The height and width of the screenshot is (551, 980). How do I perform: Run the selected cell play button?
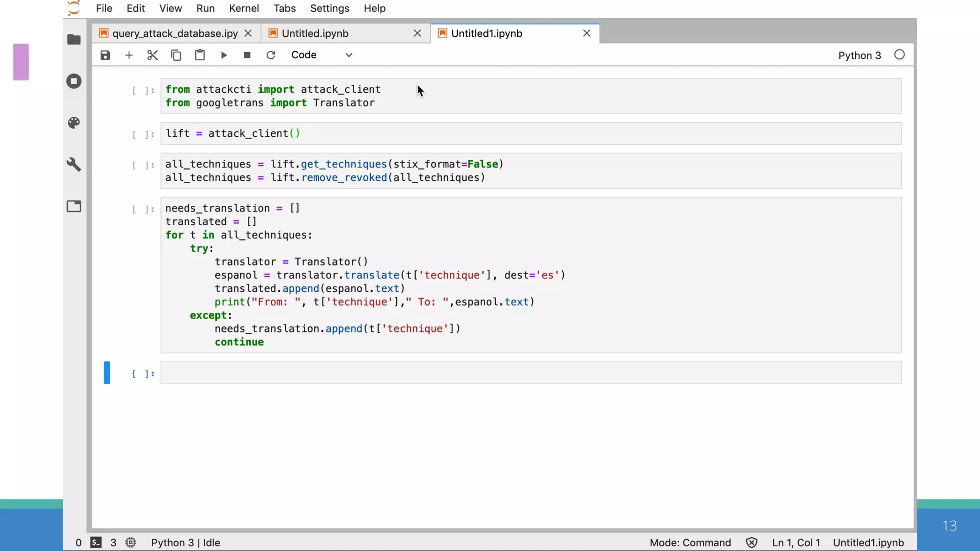(x=223, y=55)
